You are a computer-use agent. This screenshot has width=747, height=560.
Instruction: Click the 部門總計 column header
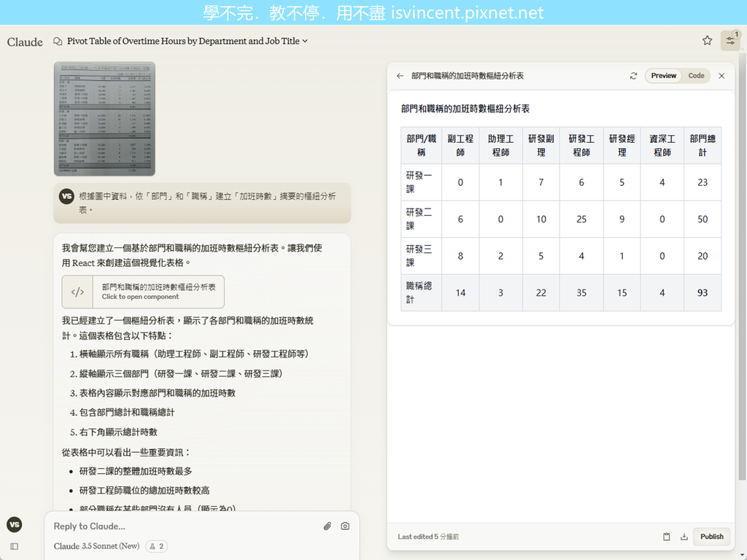(x=703, y=146)
